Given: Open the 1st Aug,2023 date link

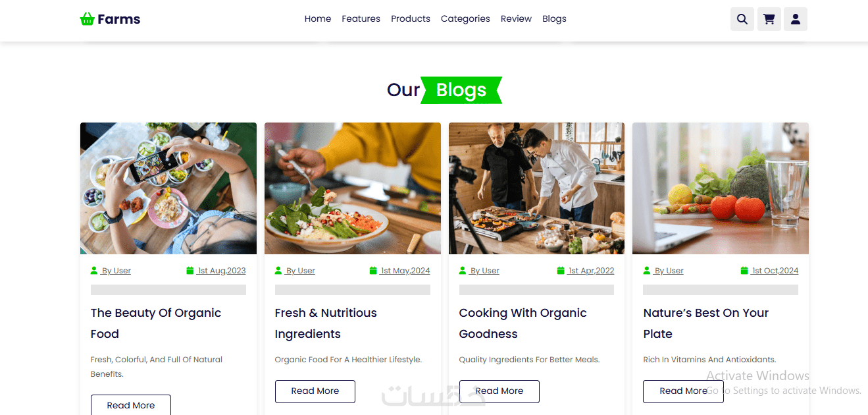Looking at the screenshot, I should (x=222, y=271).
